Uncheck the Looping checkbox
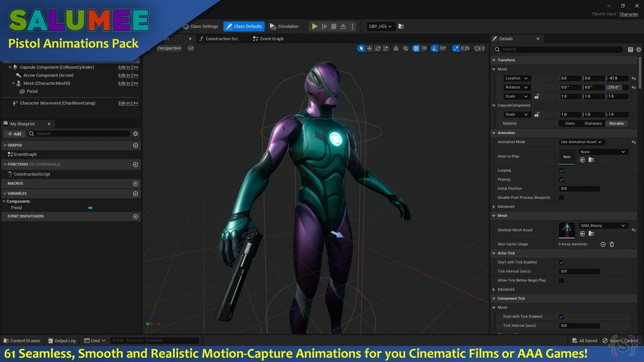This screenshot has width=644, height=362. point(561,170)
